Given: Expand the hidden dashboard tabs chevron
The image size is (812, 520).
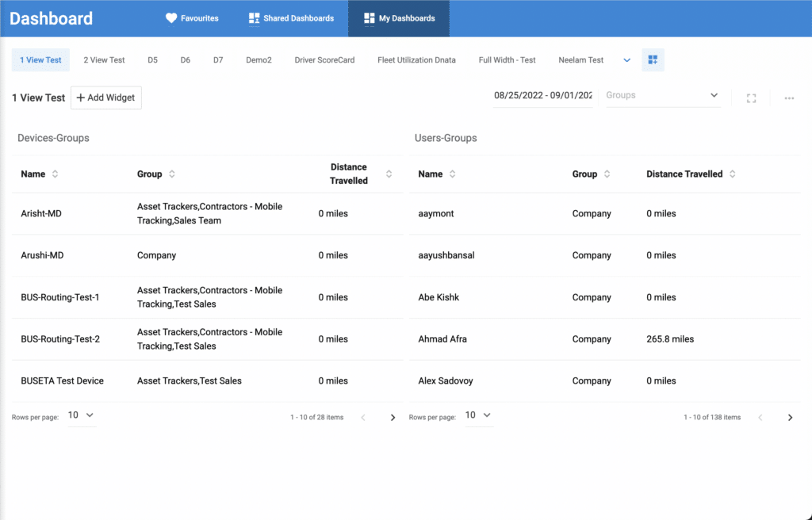Looking at the screenshot, I should click(x=627, y=60).
